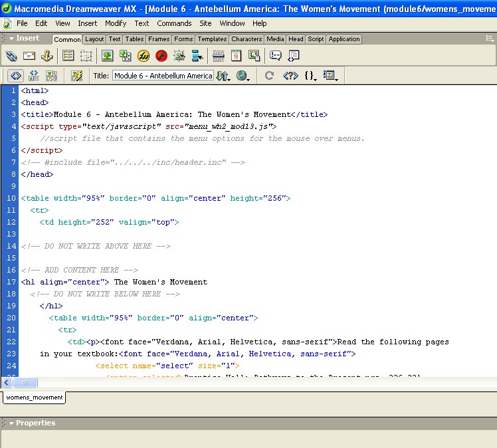Click the </head> tag on line 8
497x448 pixels.
[37, 174]
